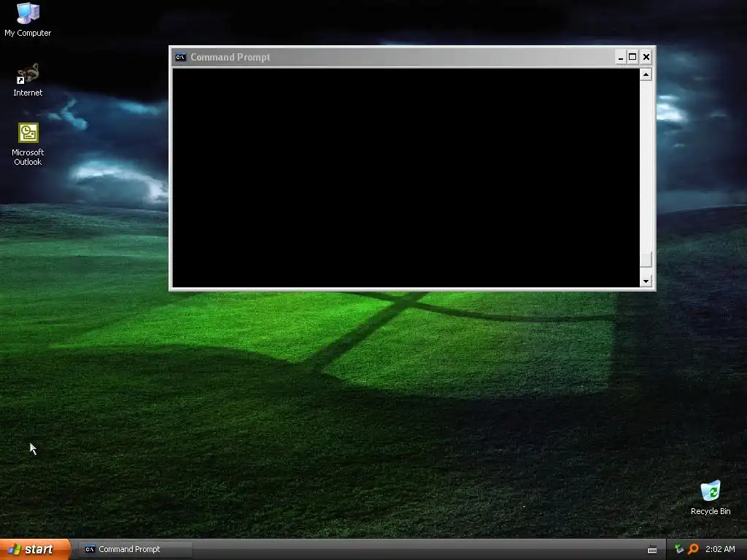Minimize the Command Prompt window
This screenshot has height=560, width=747.
(x=620, y=58)
